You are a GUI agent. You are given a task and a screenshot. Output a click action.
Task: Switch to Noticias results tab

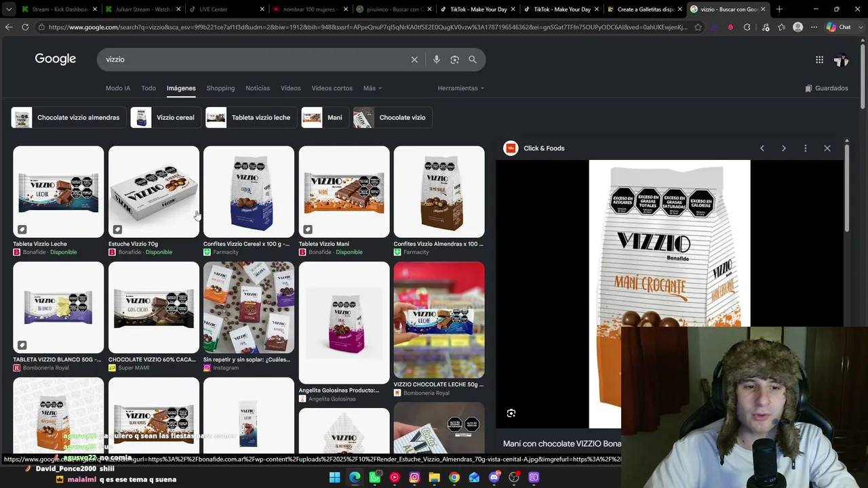(258, 88)
